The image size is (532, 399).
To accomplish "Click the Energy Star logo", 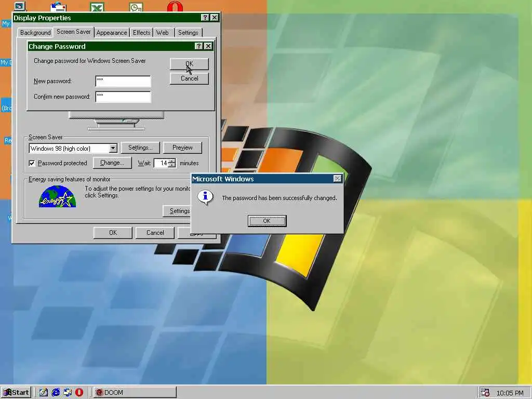I will pos(57,196).
